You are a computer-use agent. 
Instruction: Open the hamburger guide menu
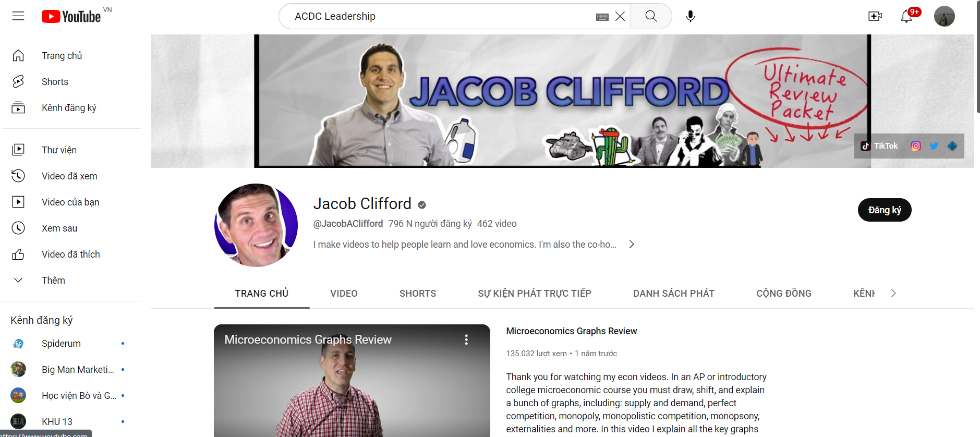(18, 16)
